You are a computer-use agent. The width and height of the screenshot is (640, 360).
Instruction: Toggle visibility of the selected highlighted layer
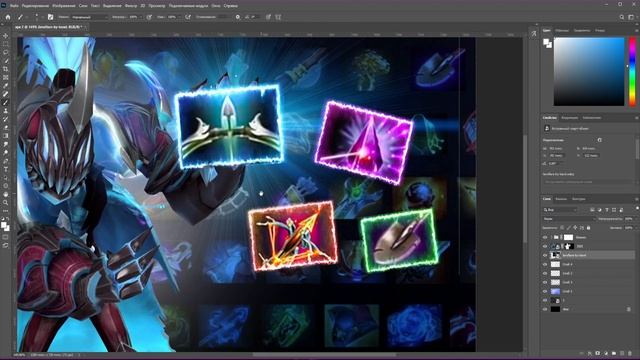545,255
